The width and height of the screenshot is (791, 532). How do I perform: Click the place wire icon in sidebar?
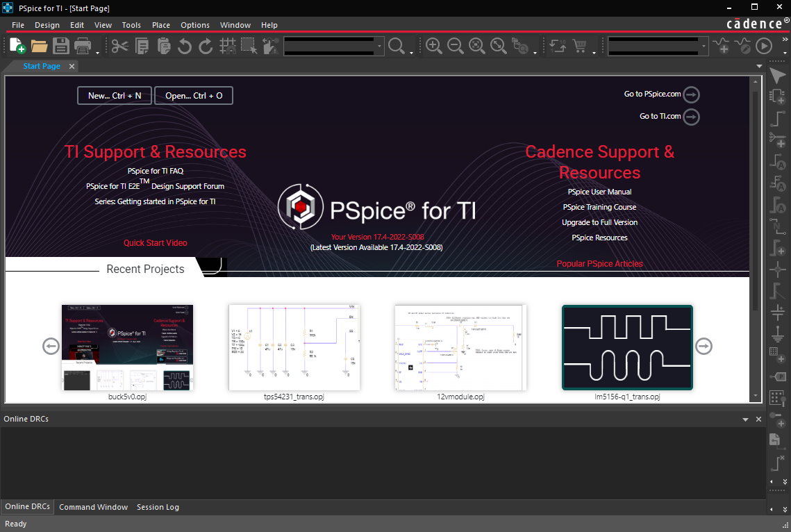[778, 119]
